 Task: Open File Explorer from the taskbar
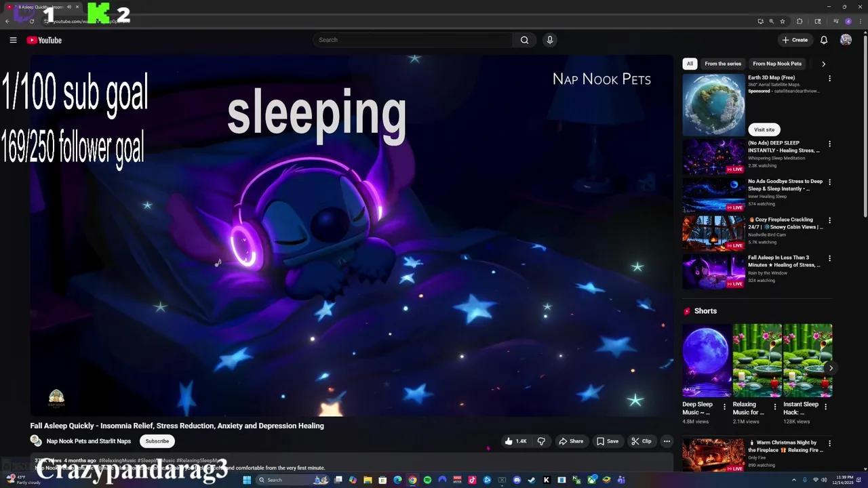point(368,480)
